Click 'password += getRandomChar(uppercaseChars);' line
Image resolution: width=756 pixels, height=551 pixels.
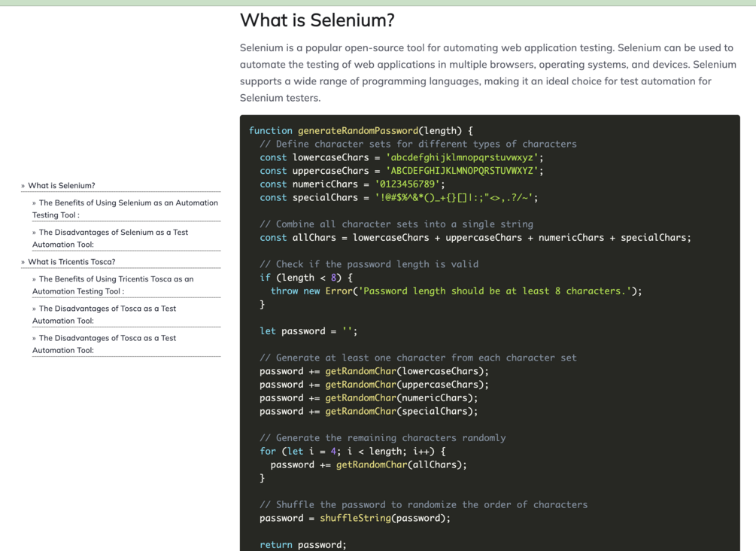point(374,385)
